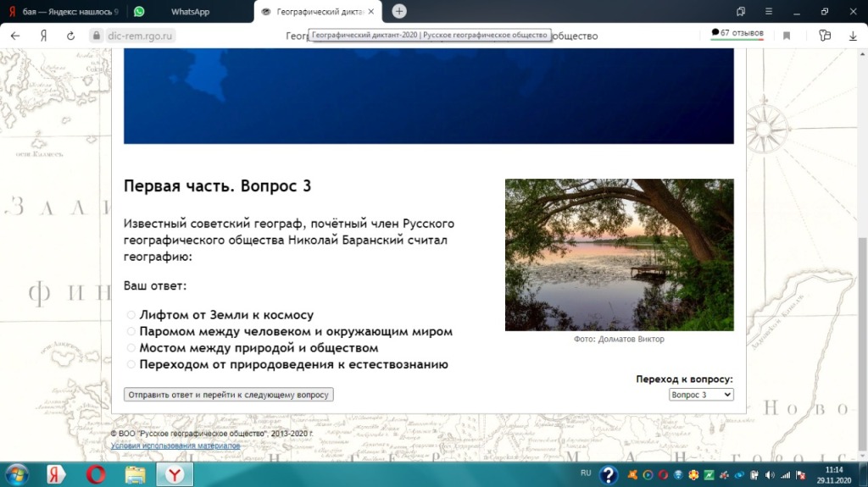Choose 'Паромом между человеком и окружающим миром'
868x487 pixels.
(131, 332)
